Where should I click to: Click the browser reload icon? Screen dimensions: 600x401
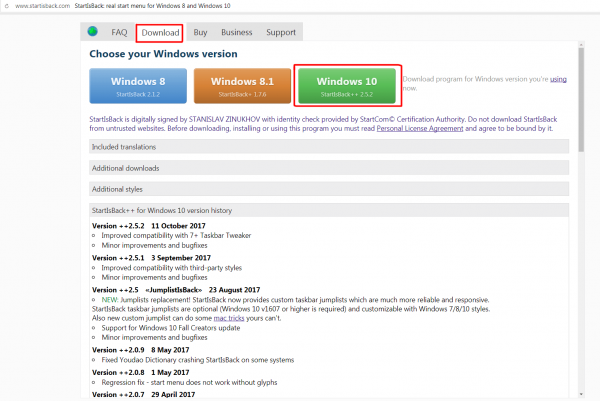[x=7, y=6]
